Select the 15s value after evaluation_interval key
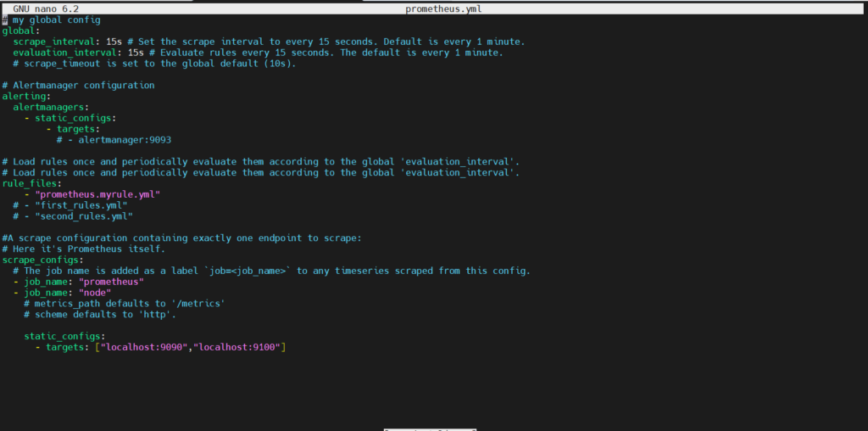Viewport: 868px width, 431px height. pos(136,53)
